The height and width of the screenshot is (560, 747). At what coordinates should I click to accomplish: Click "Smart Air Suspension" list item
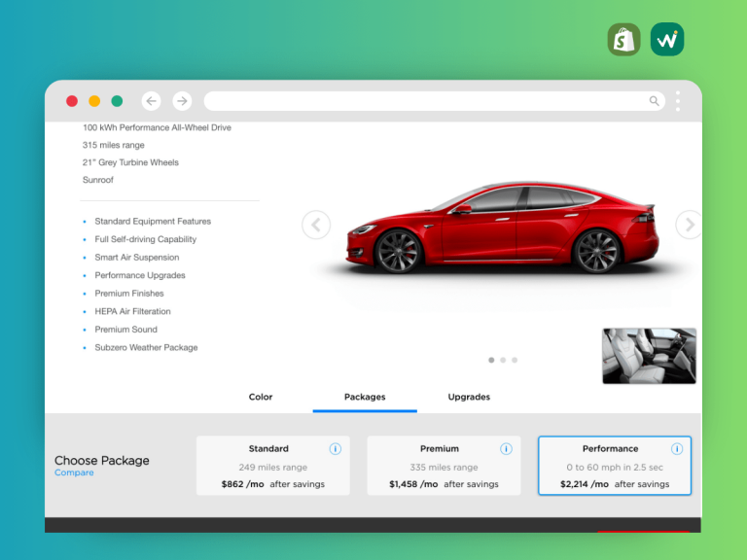(137, 258)
